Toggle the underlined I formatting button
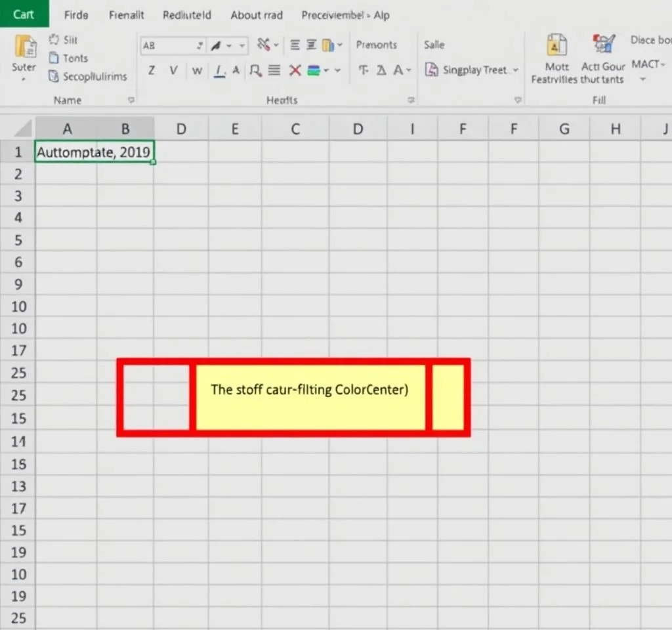This screenshot has height=630, width=672. pyautogui.click(x=219, y=70)
